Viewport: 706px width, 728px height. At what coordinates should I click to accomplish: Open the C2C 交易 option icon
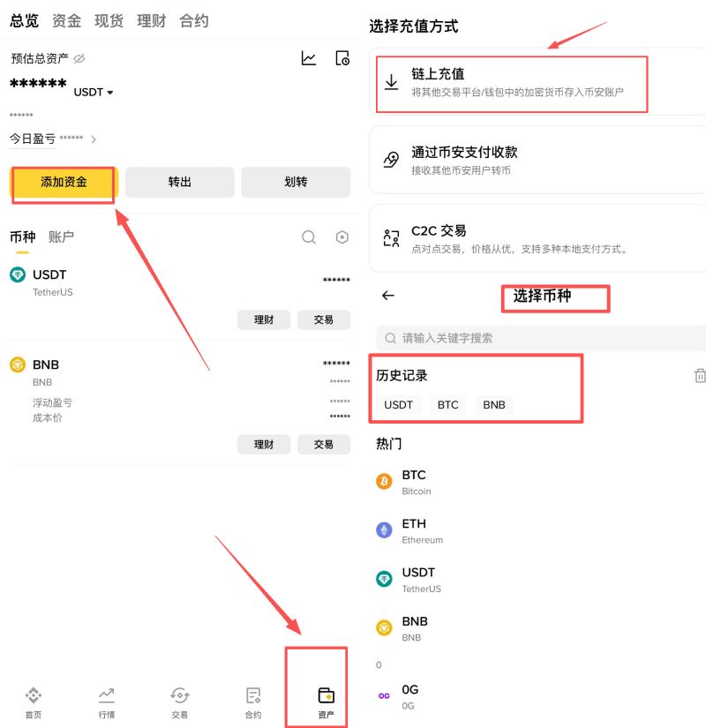coord(391,236)
